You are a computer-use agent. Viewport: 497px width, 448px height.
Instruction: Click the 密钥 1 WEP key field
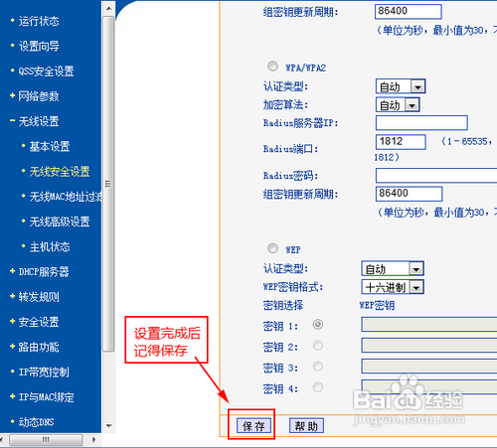pyautogui.click(x=429, y=324)
